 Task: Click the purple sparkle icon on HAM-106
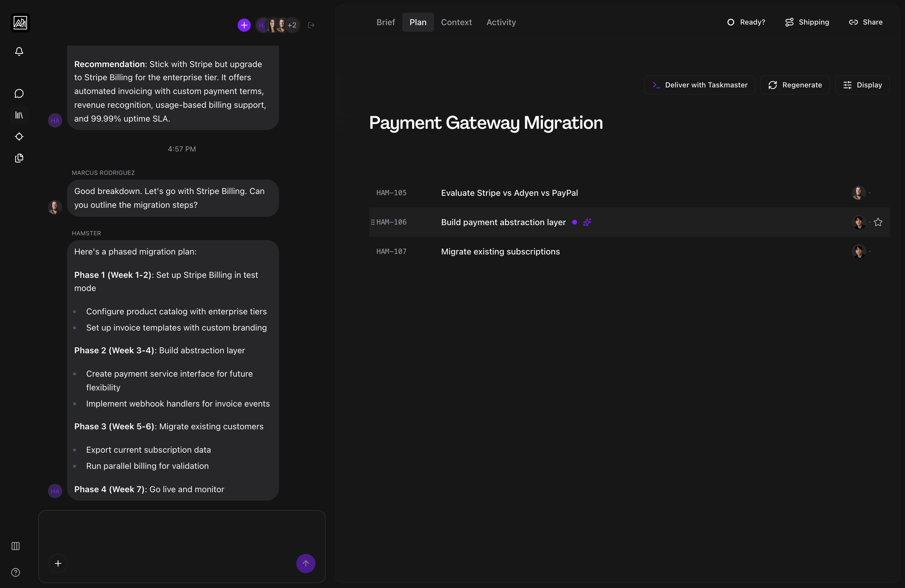point(587,222)
